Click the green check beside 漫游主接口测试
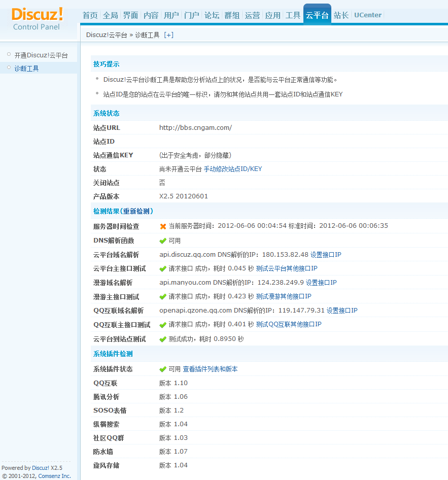Viewport: 448px width, 480px height. point(163,297)
